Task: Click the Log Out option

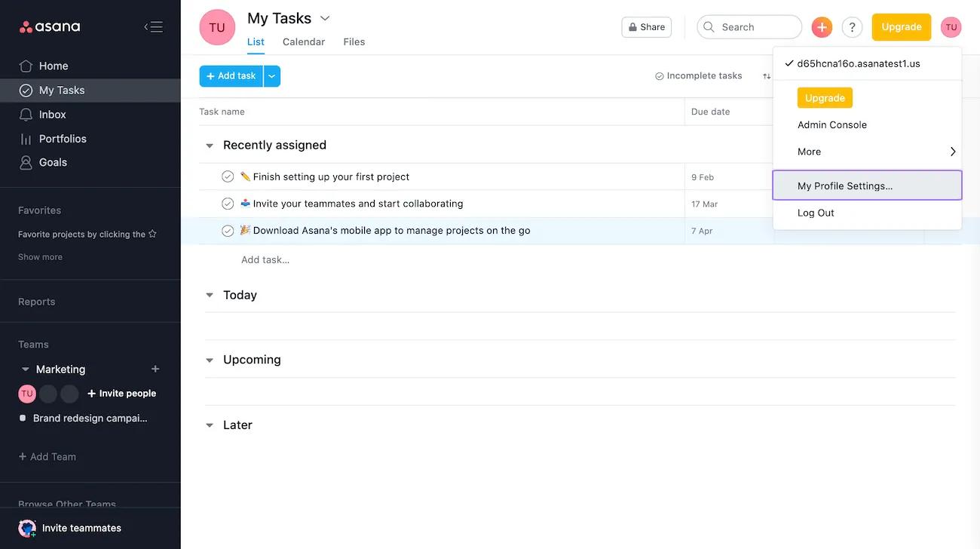Action: (x=816, y=213)
